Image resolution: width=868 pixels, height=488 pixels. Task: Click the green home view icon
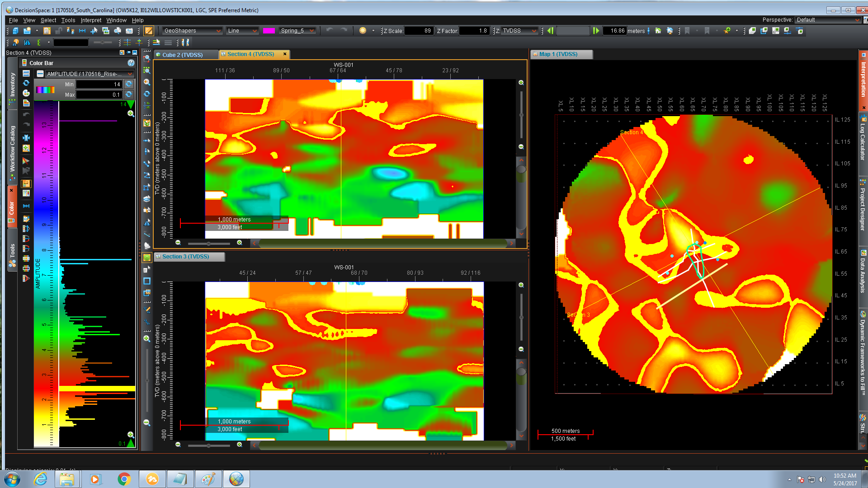658,31
